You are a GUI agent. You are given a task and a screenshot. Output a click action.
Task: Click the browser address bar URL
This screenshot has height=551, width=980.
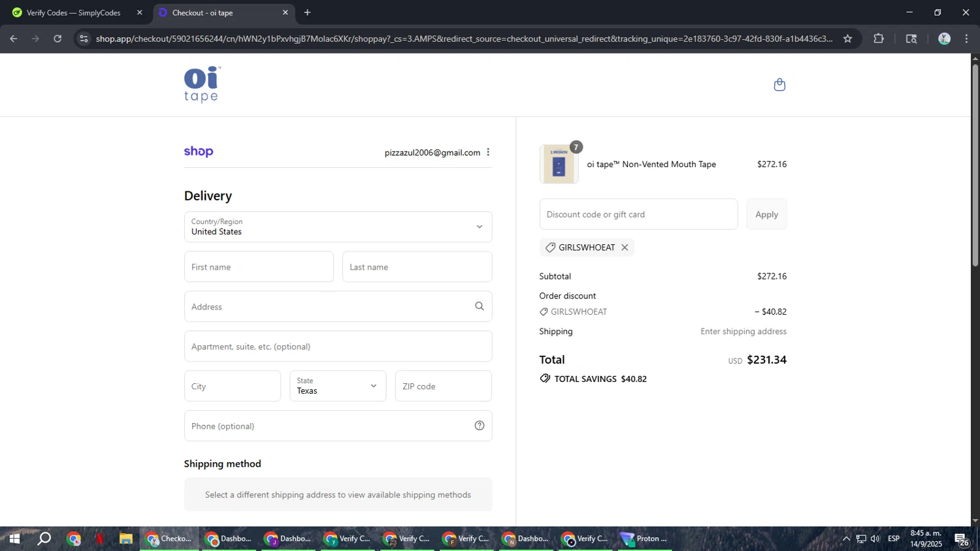pos(464,39)
